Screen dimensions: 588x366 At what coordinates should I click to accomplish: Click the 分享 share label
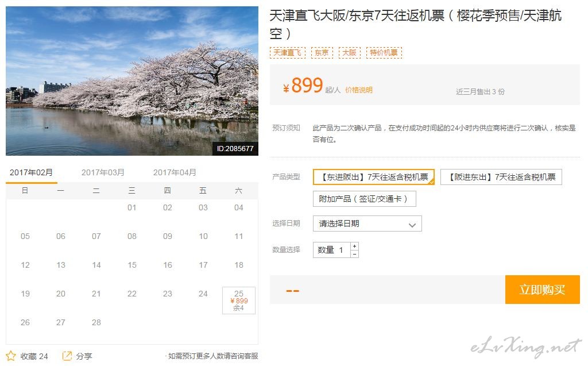[84, 356]
